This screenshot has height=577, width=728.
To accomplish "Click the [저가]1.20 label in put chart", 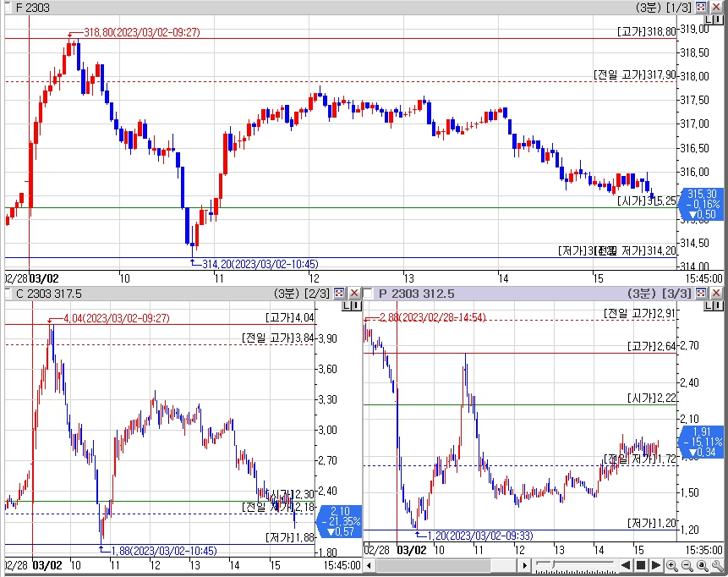I will coord(652,523).
